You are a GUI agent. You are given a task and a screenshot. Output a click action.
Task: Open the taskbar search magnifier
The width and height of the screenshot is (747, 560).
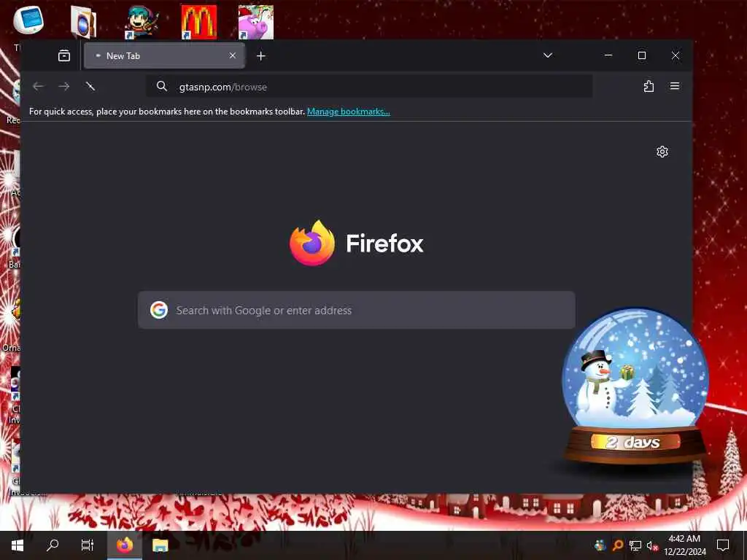(53, 545)
